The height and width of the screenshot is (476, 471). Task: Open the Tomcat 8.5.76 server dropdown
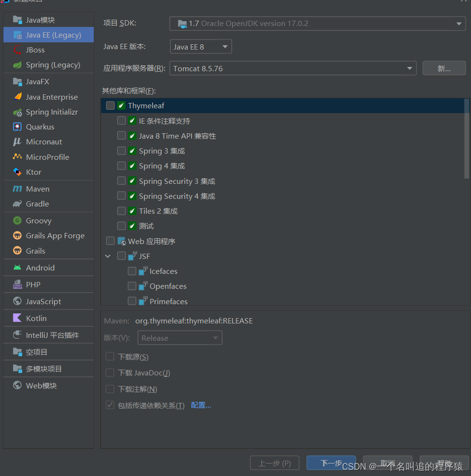(x=293, y=68)
